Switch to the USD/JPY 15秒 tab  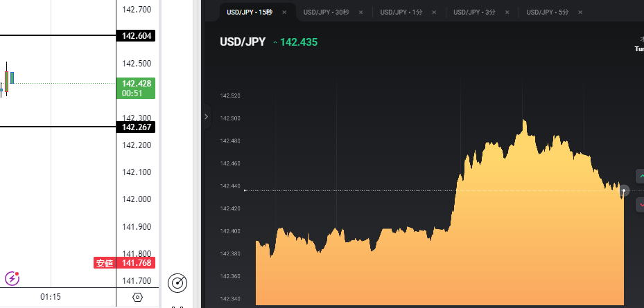[x=250, y=12]
